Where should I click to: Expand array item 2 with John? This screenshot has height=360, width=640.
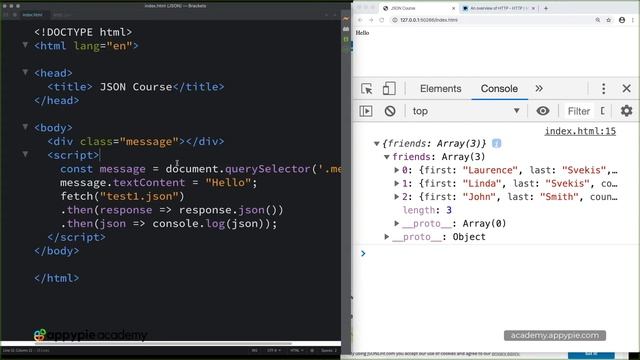pos(396,197)
